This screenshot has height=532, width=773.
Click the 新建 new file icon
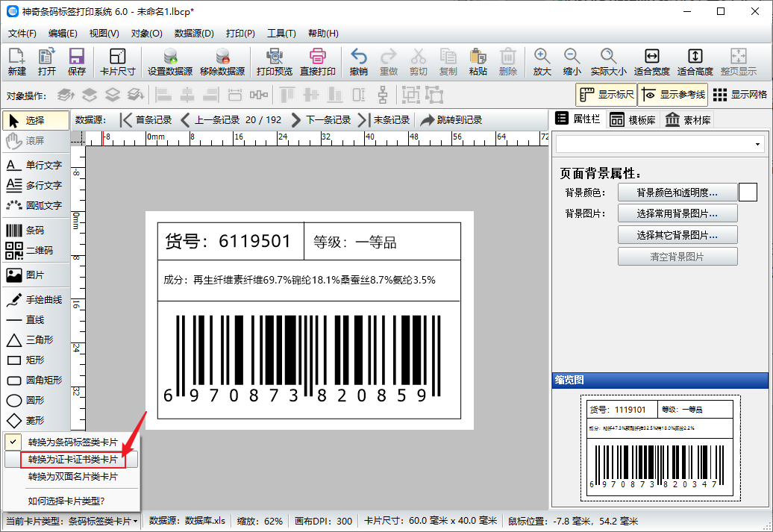[16, 62]
